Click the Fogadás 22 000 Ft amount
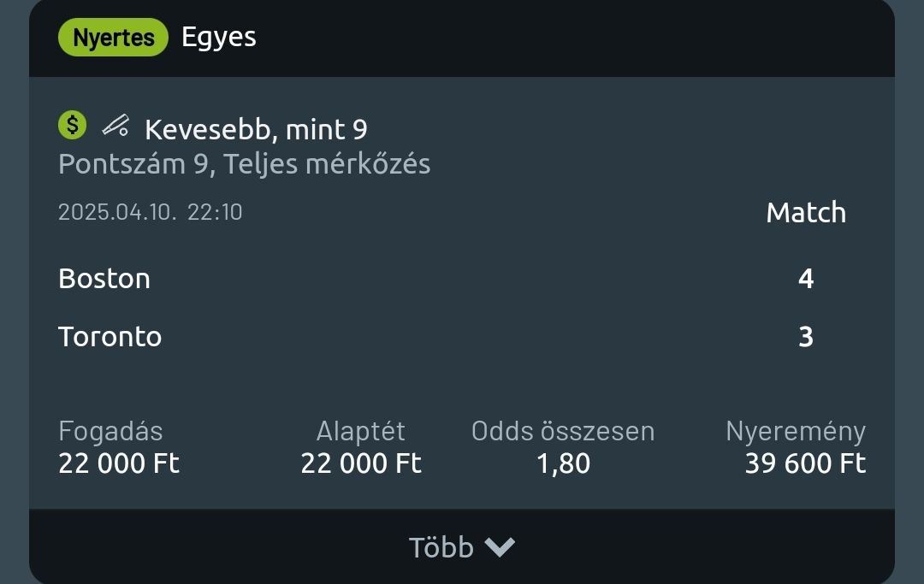 pos(119,463)
